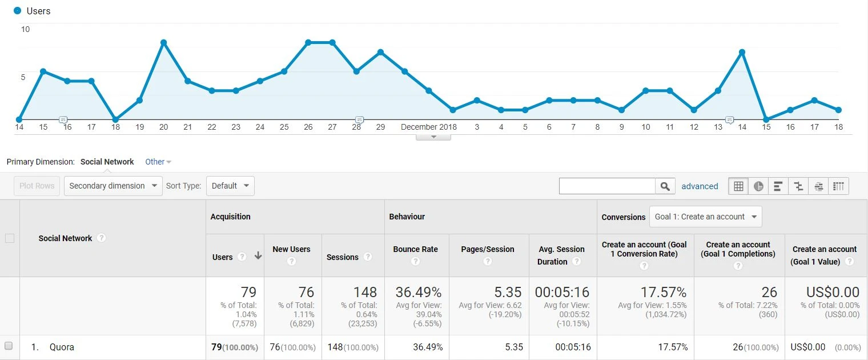868x360 pixels.
Task: Open the annotation marker under November 28
Action: coord(359,120)
